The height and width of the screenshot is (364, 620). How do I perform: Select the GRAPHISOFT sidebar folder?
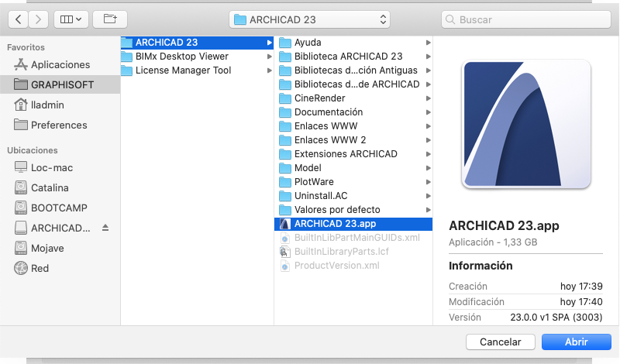(x=60, y=84)
